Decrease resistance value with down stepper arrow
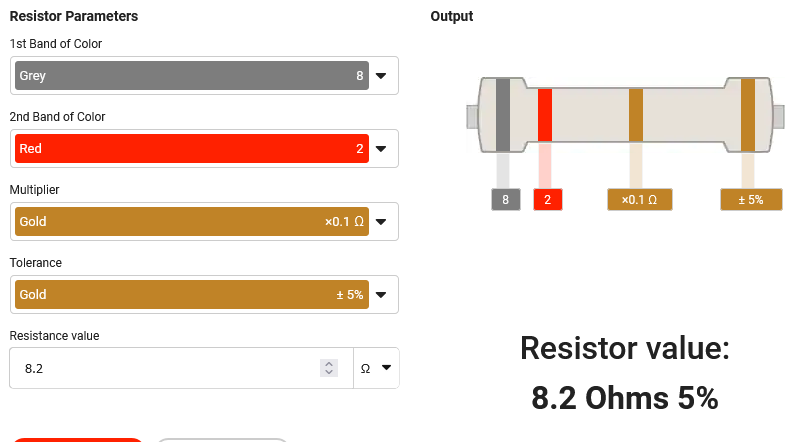809x442 pixels. coord(329,372)
